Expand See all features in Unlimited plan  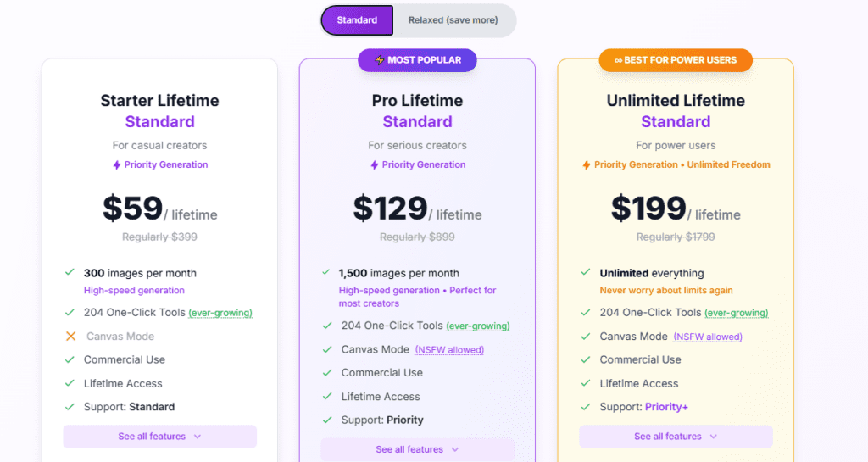676,437
